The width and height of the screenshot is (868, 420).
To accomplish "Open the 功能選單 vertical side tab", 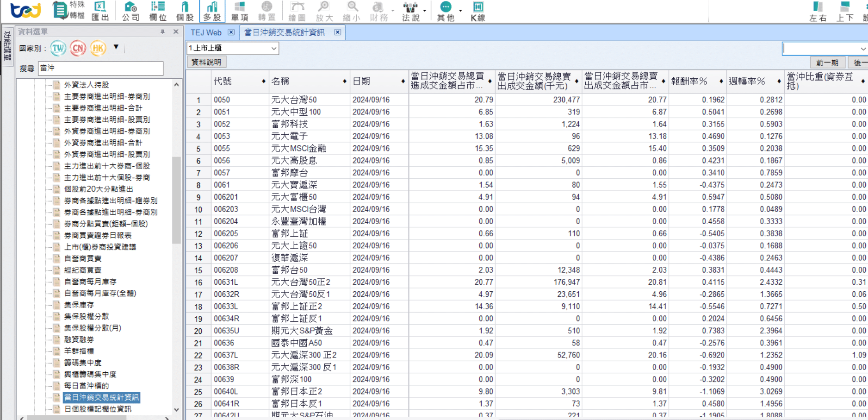I will (7, 45).
